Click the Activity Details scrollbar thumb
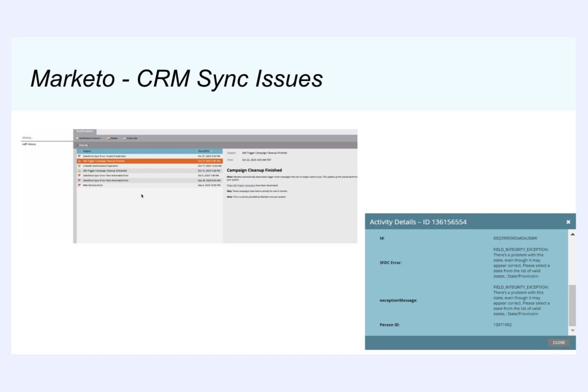This screenshot has width=588, height=392. (x=572, y=305)
